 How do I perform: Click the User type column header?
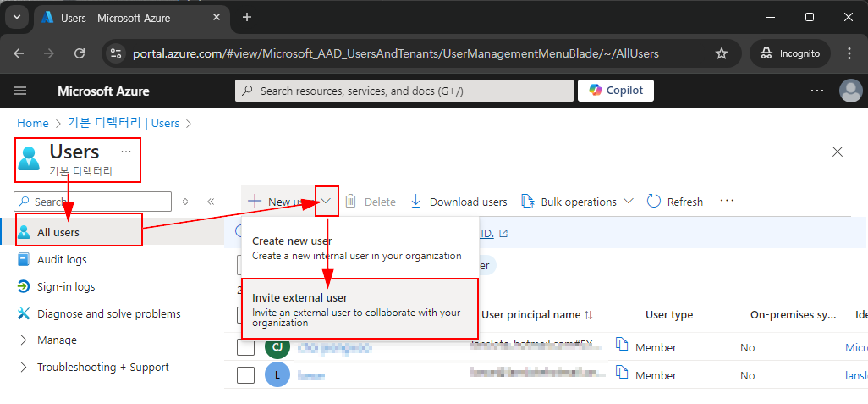[668, 315]
